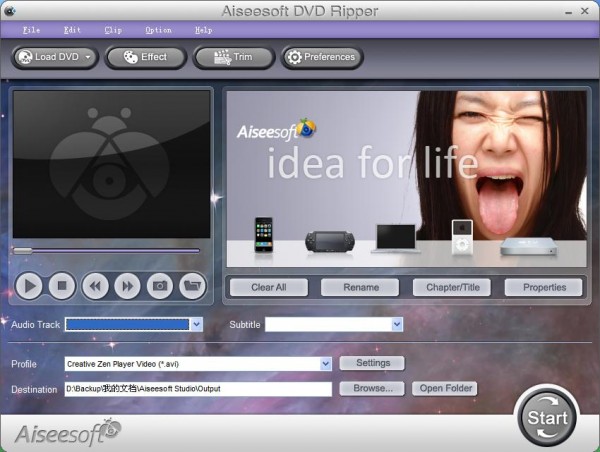Take a snapshot with the camera icon
Viewport: 600px width, 452px height.
click(x=160, y=286)
